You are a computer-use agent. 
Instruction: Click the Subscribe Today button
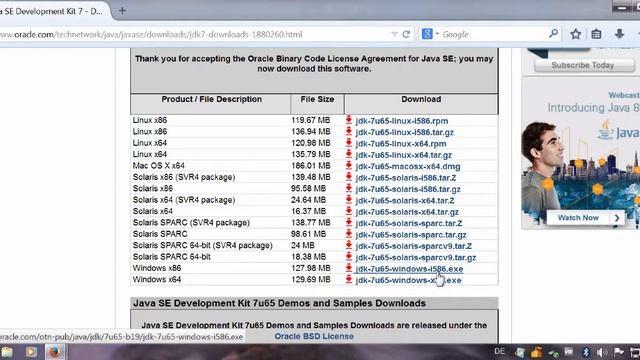pos(584,65)
